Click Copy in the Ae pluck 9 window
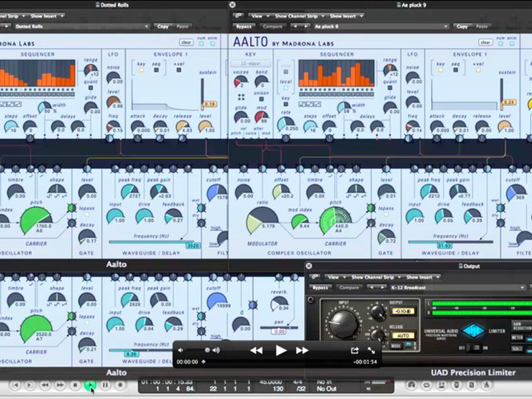The height and width of the screenshot is (399, 532). [x=462, y=26]
